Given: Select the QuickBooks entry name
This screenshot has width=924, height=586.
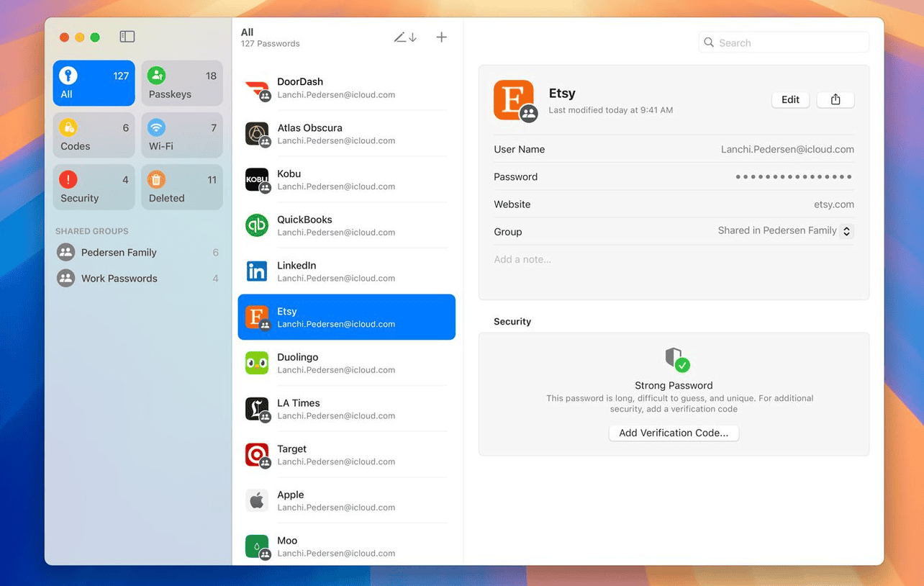Looking at the screenshot, I should (304, 220).
